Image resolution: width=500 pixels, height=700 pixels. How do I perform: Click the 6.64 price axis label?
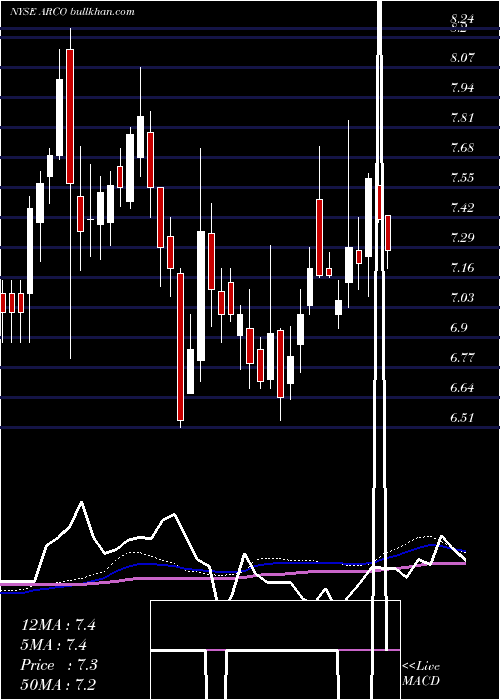462,388
